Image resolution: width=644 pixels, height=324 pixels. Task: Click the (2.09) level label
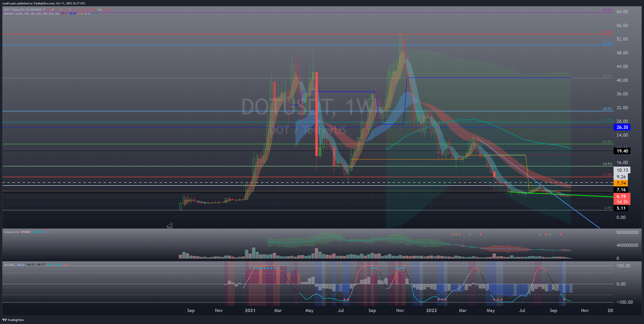tap(608, 208)
